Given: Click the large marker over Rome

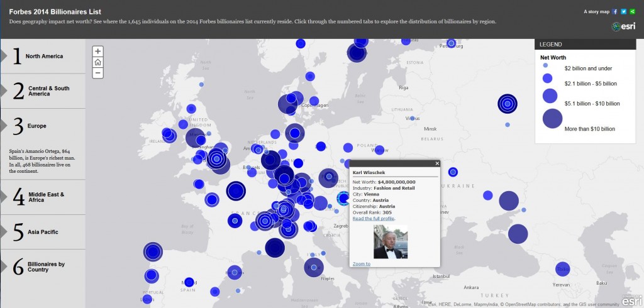Looking at the screenshot, I should (314, 267).
